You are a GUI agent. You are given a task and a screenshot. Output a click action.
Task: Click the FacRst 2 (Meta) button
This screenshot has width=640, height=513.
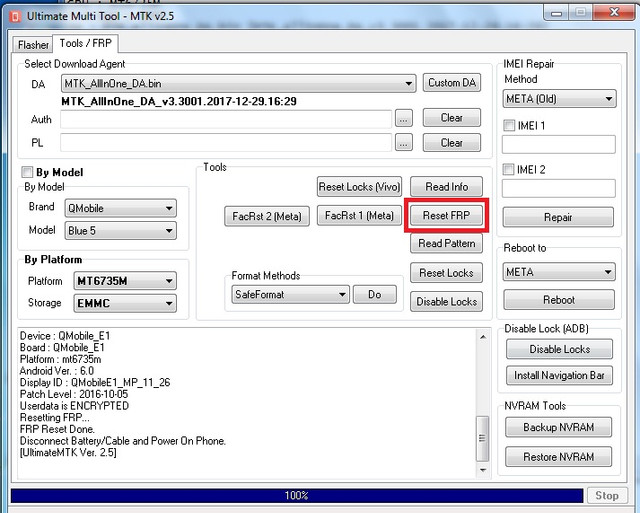(x=267, y=216)
